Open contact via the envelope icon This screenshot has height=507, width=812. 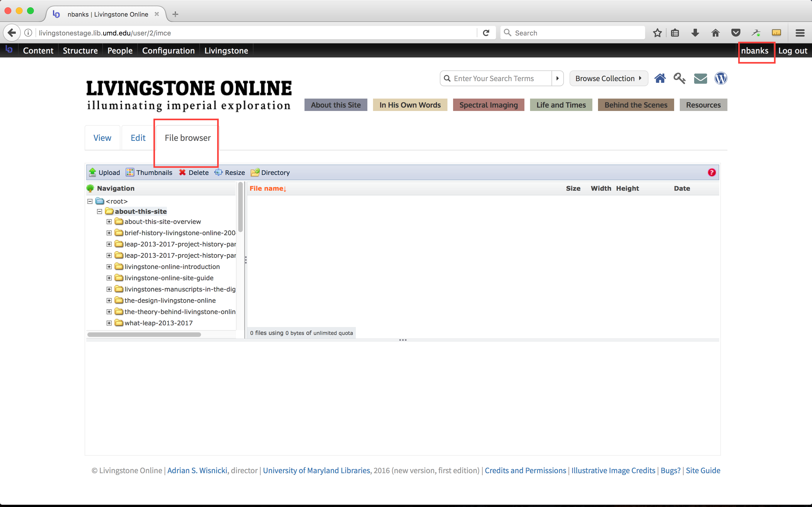tap(700, 78)
